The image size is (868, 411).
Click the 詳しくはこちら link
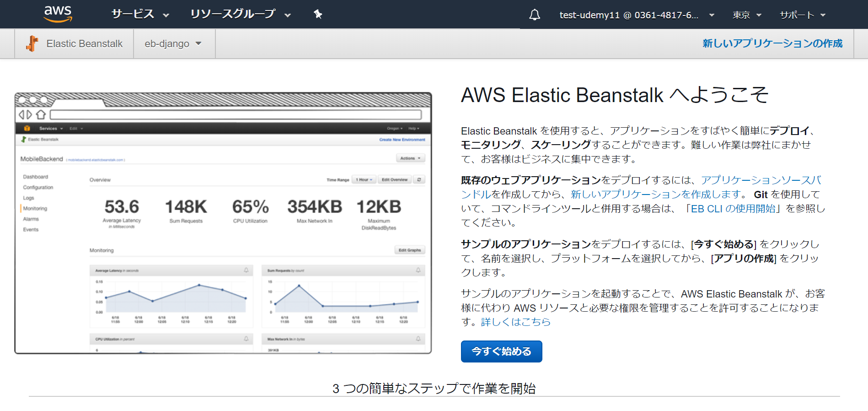click(516, 322)
